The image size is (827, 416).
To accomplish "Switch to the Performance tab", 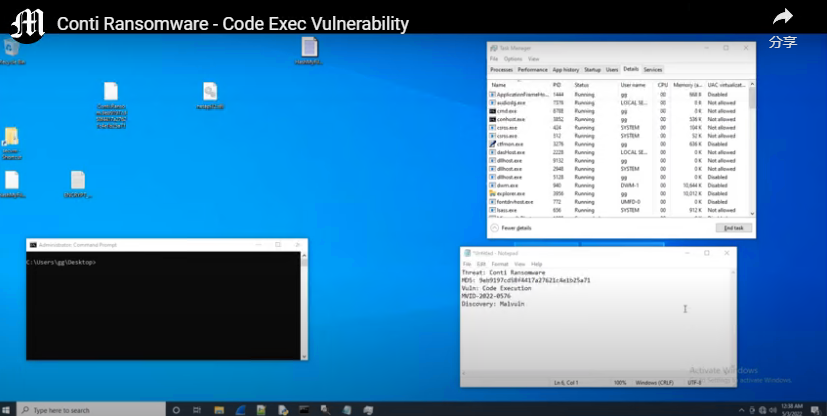I will [533, 70].
